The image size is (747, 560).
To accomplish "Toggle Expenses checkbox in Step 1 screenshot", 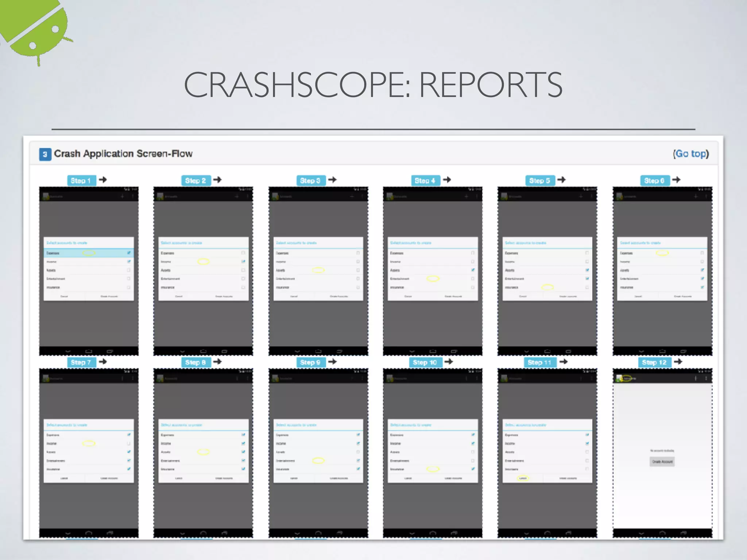I will (129, 253).
